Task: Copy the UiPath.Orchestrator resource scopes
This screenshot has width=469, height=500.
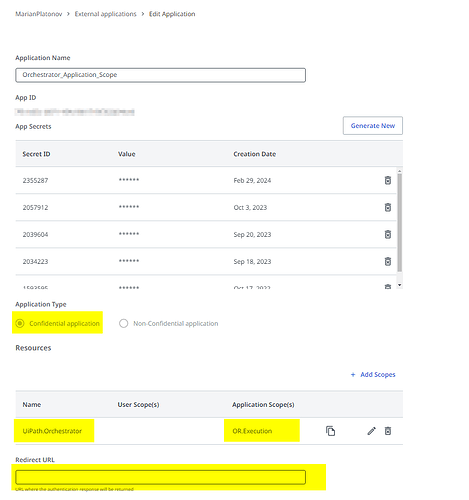Action: click(330, 431)
